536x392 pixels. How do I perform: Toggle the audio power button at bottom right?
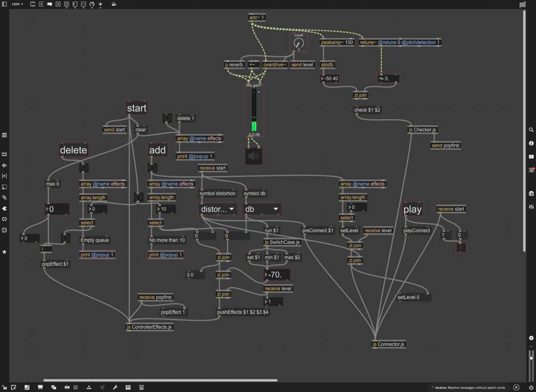pos(531,387)
